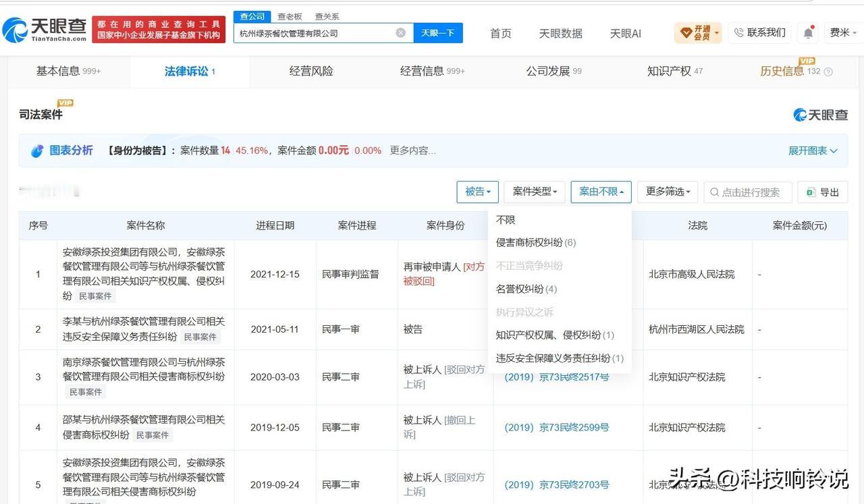The height and width of the screenshot is (504, 864).
Task: Click the export Excel icon button 导出
Action: point(822,192)
